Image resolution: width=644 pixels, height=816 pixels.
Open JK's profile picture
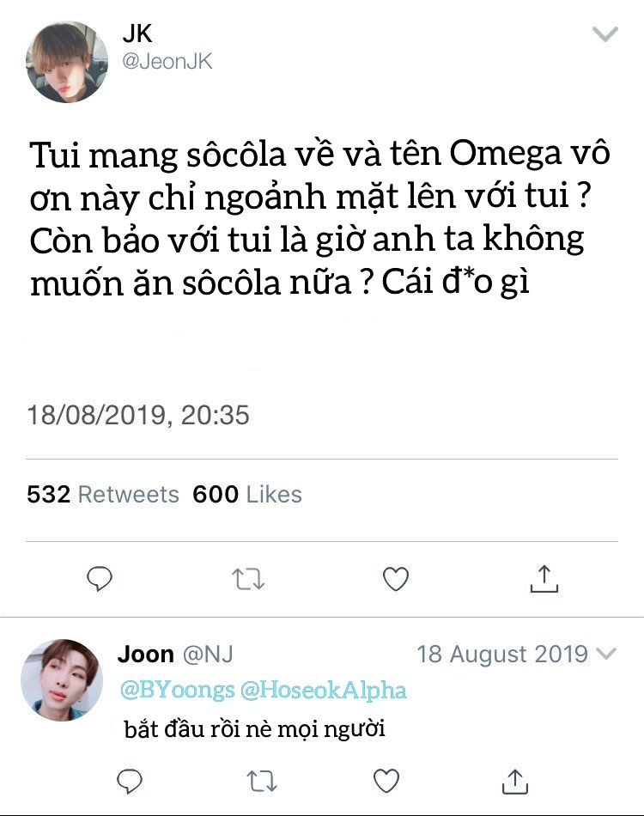coord(67,63)
